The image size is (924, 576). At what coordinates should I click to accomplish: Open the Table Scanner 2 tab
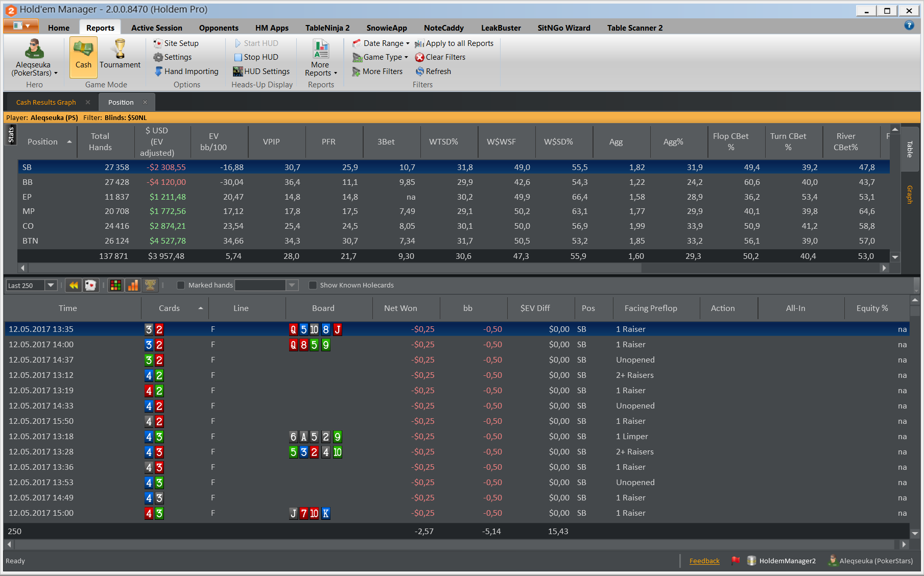point(635,28)
